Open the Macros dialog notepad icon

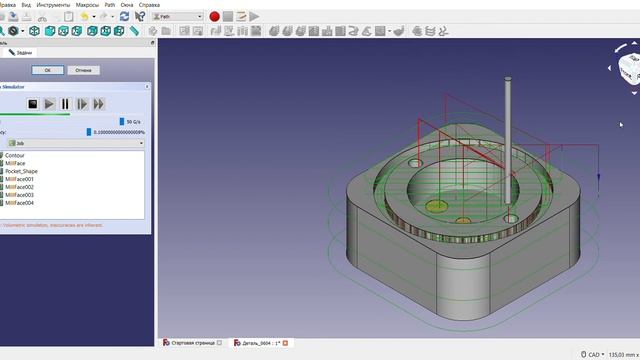pyautogui.click(x=241, y=17)
